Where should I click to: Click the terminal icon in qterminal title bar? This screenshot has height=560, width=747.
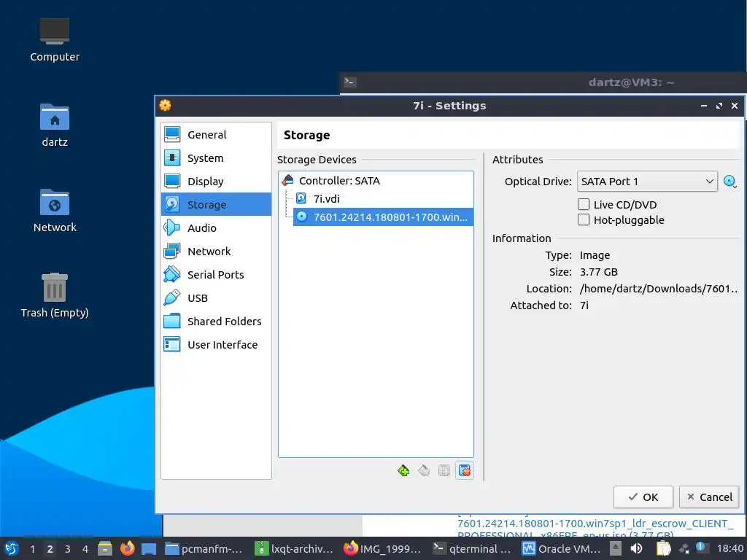coord(349,82)
